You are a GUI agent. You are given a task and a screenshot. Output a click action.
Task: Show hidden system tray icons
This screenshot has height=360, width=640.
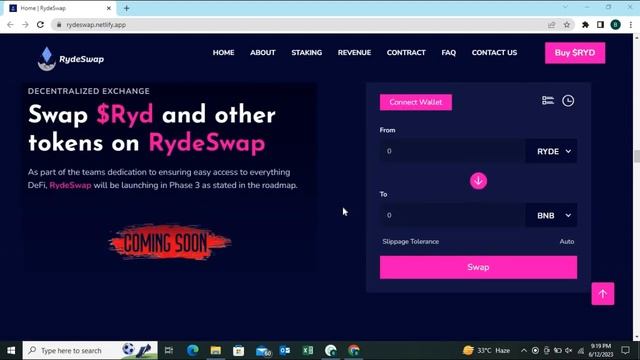(x=524, y=350)
